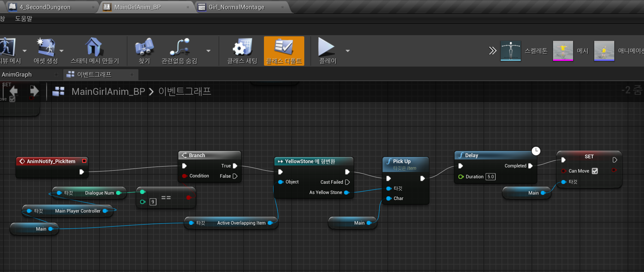
Task: Click Branch True execution pin
Action: click(x=235, y=166)
